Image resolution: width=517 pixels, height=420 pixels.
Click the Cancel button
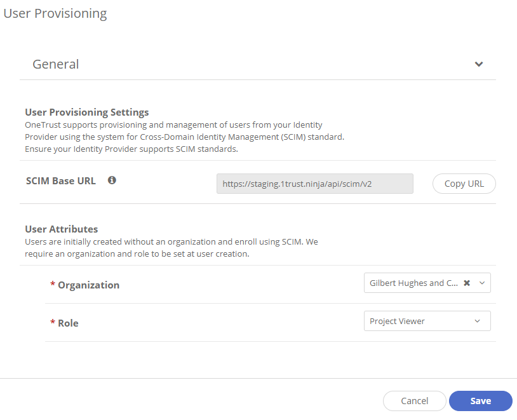414,401
